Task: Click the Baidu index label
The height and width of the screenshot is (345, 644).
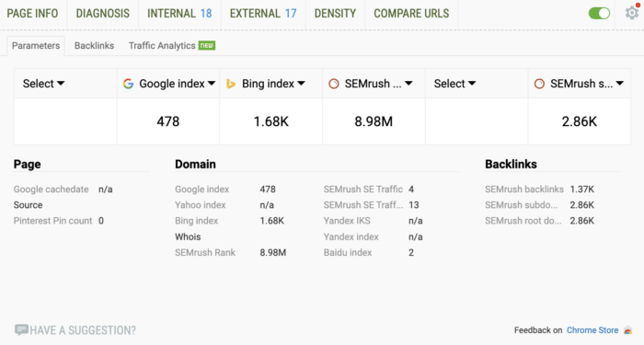Action: point(348,253)
